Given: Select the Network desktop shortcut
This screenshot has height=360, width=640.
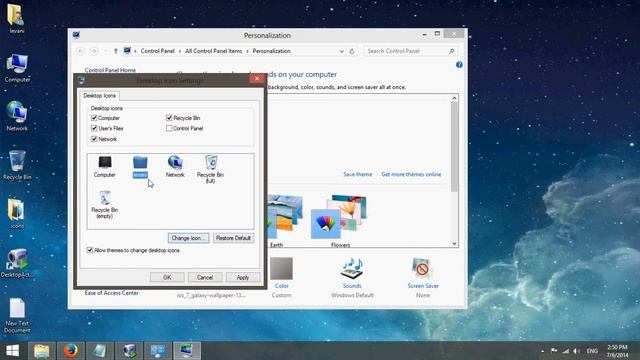Looking at the screenshot, I should click(x=17, y=116).
